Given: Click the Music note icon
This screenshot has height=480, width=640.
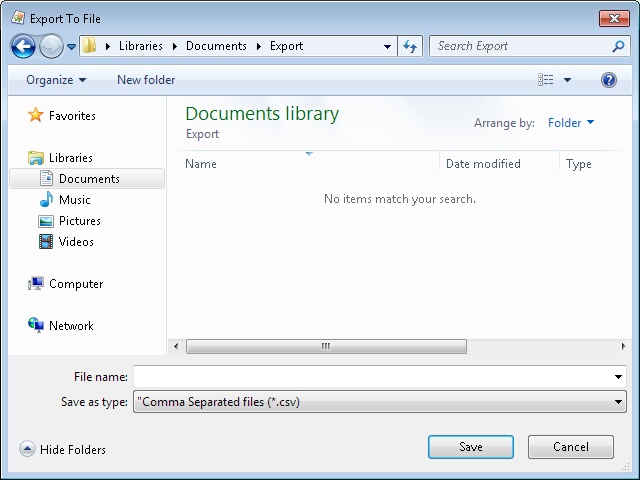Looking at the screenshot, I should click(46, 199).
